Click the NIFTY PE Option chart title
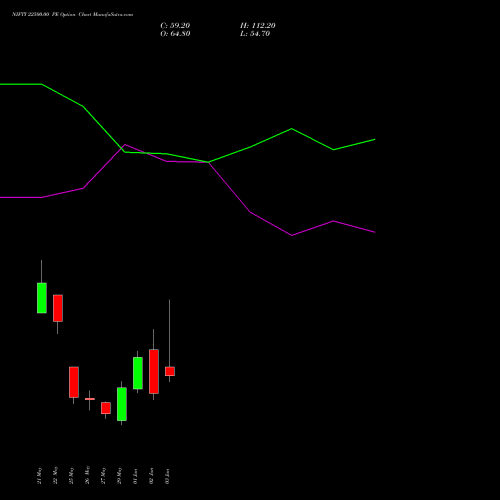The width and height of the screenshot is (500, 500). (72, 14)
